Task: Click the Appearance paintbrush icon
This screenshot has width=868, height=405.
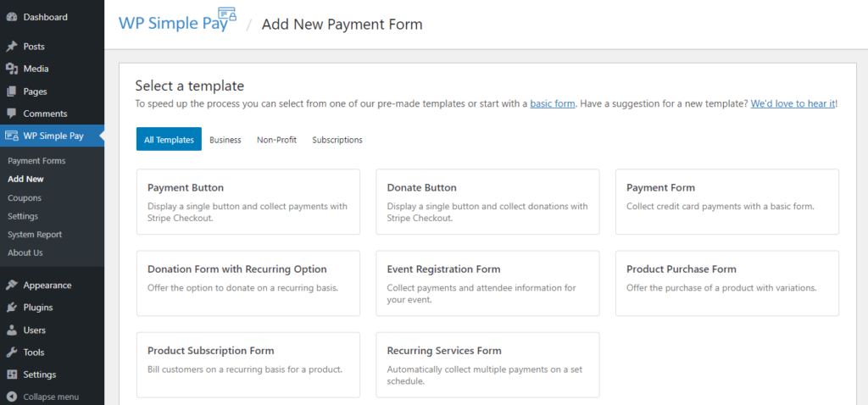Action: 11,286
